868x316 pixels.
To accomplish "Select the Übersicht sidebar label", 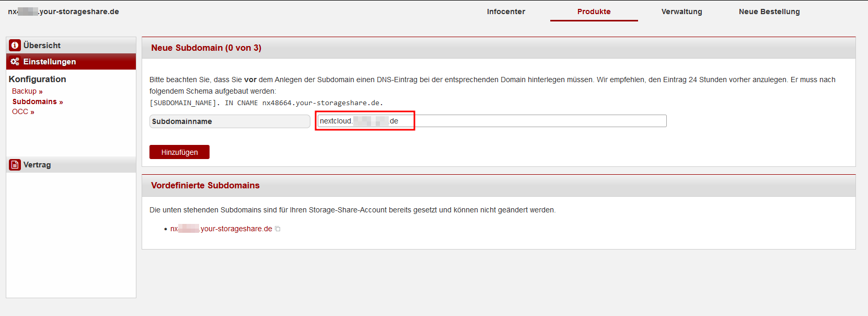I will click(42, 46).
